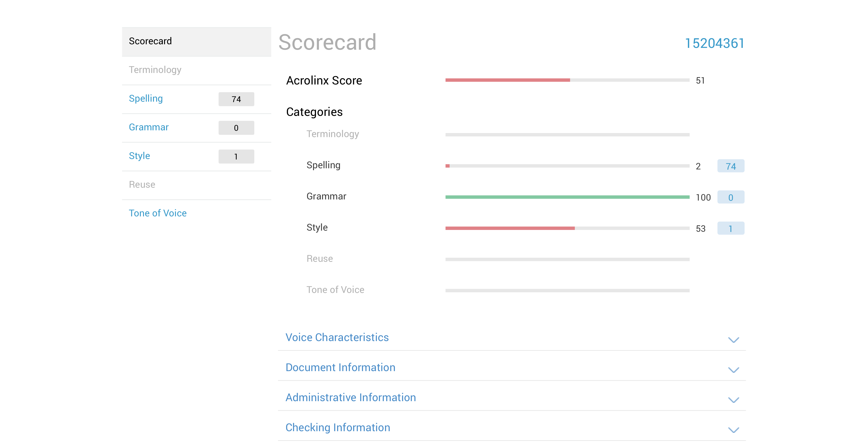Expand the Document Information section
This screenshot has height=447, width=868.
click(x=340, y=367)
